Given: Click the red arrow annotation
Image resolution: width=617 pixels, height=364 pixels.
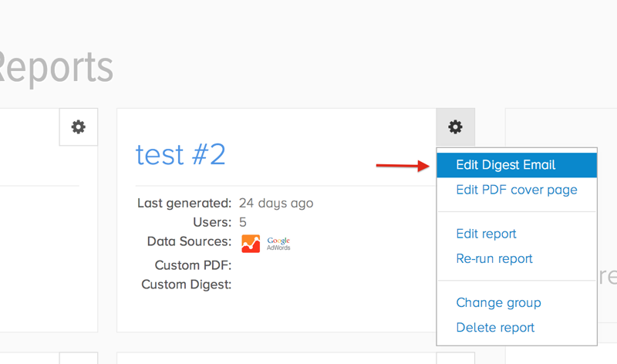Looking at the screenshot, I should point(401,166).
